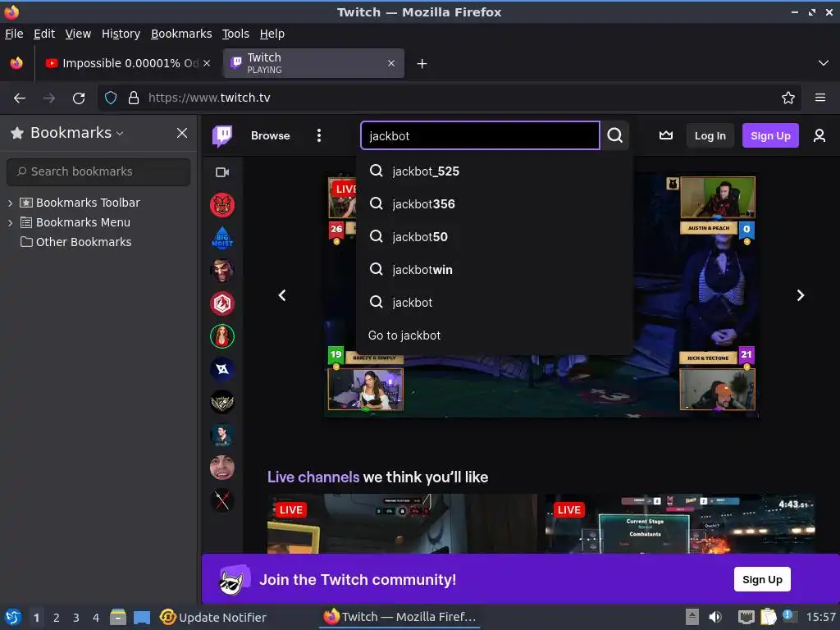Open the smiling face avatar channel
The height and width of the screenshot is (630, 840).
coord(221,468)
